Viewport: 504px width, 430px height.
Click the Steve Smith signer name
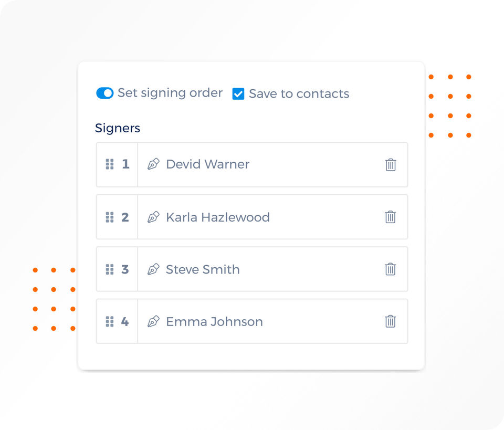coord(203,269)
